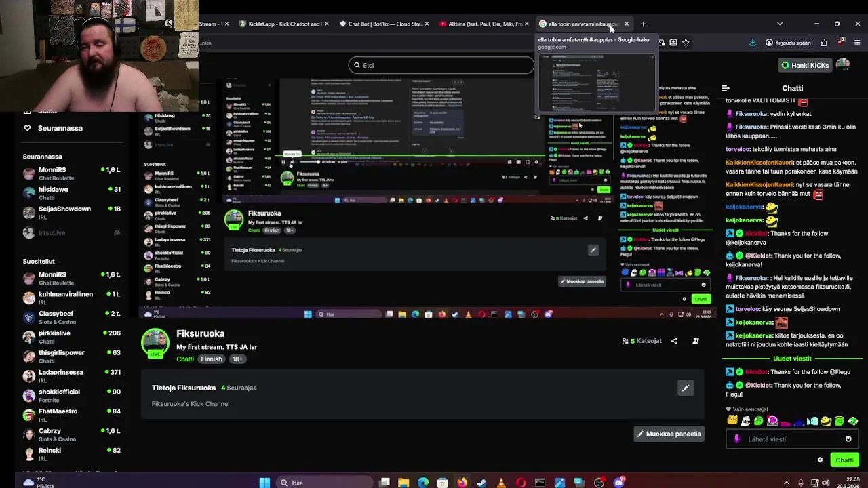Click Seurannassa heart navigation item
The width and height of the screenshot is (868, 488).
coord(53,128)
